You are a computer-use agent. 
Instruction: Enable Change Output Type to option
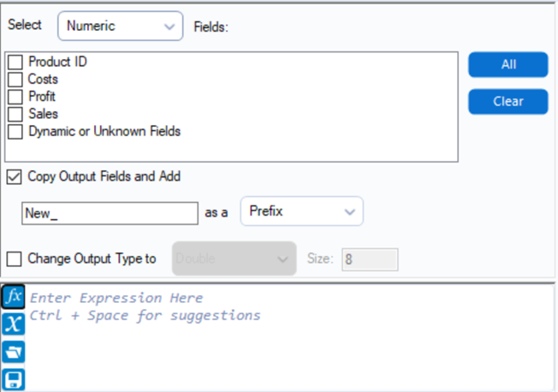click(15, 258)
